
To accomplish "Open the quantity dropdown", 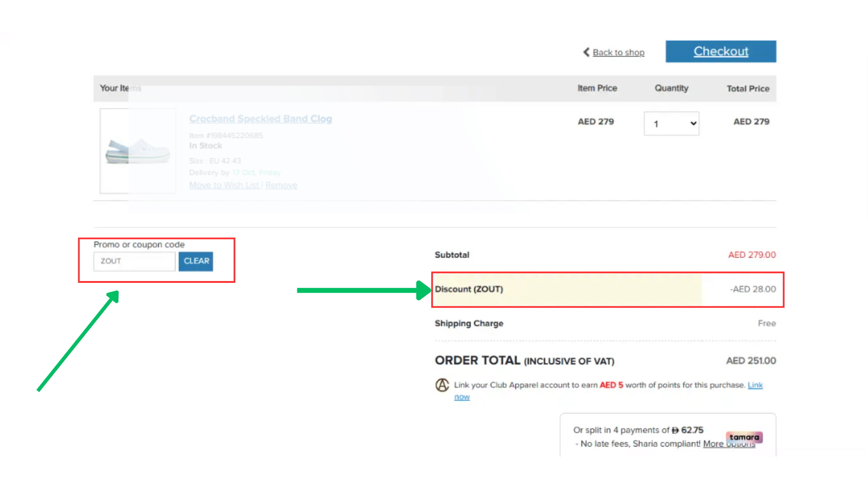I will 671,123.
